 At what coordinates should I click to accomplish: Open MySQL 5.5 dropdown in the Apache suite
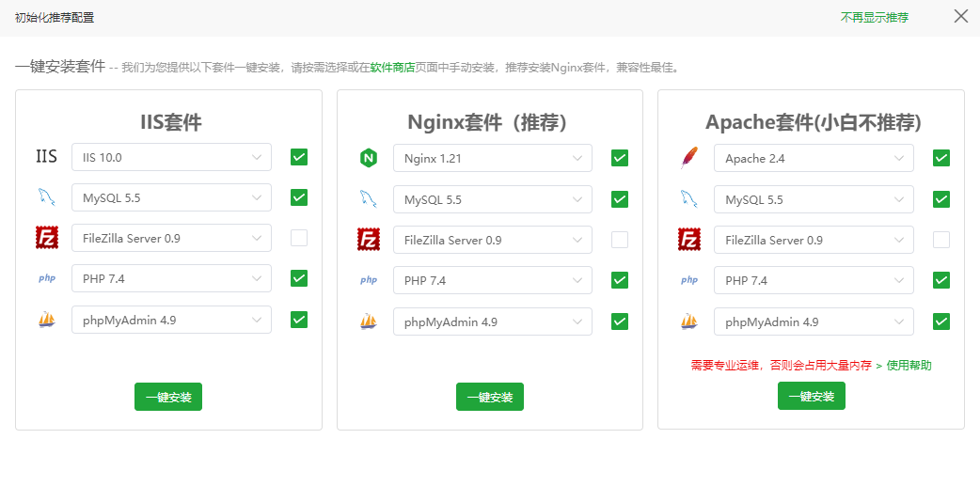814,199
